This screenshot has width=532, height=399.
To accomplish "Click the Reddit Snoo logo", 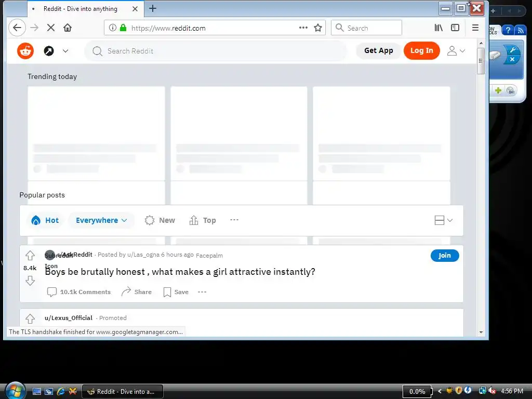I will pyautogui.click(x=25, y=51).
